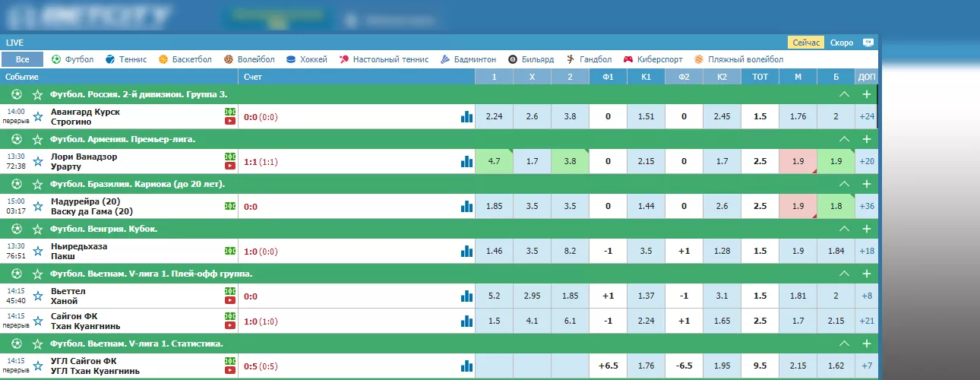Expand extra markets plus for Россия league
The height and width of the screenshot is (380, 980).
click(x=867, y=95)
